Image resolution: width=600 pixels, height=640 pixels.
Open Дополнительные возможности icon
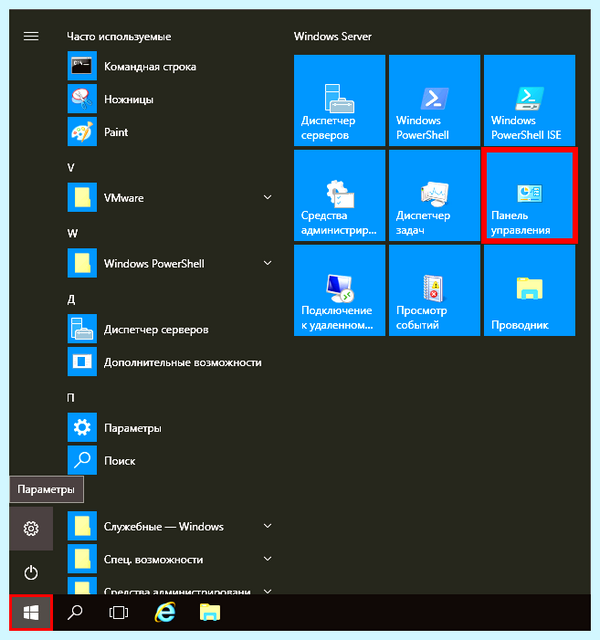click(82, 362)
